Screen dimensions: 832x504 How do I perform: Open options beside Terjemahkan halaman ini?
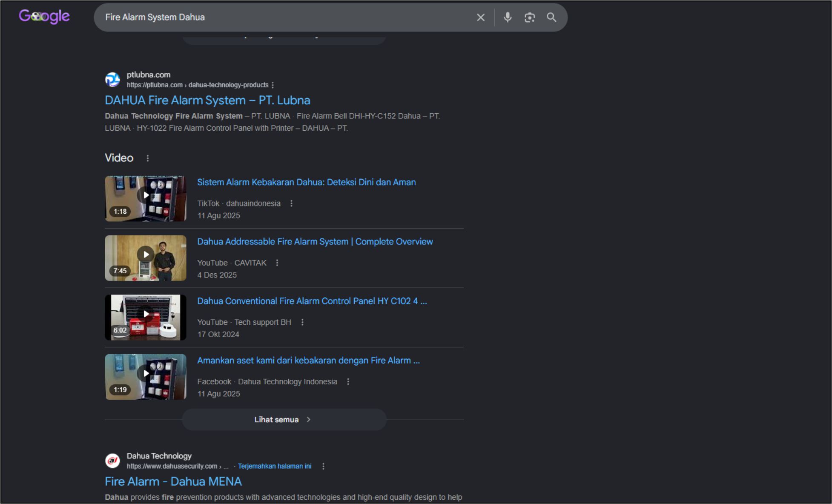[x=323, y=467]
